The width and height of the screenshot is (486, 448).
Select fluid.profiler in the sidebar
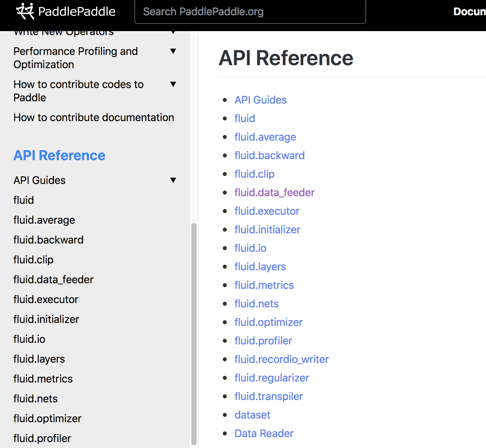tap(42, 438)
